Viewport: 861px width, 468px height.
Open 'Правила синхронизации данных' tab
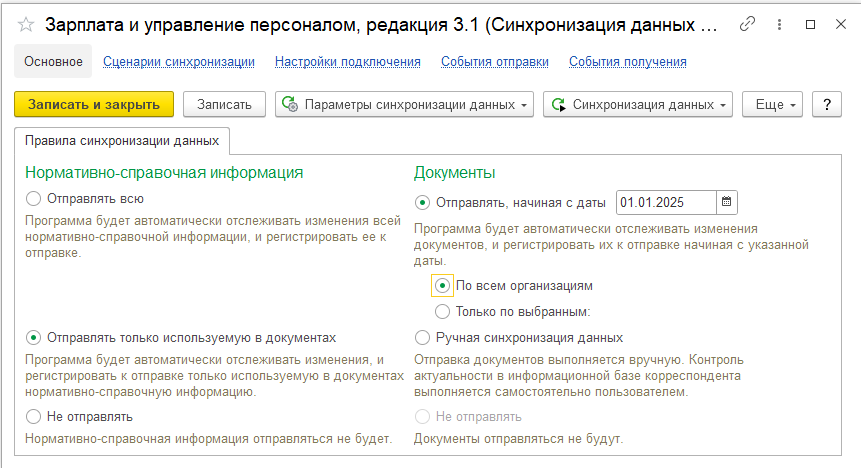(x=122, y=140)
